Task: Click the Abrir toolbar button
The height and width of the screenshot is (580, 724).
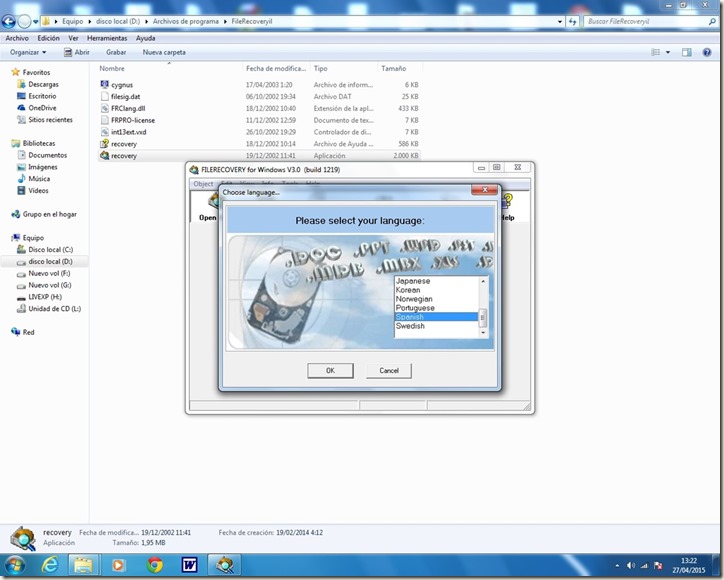Action: click(x=77, y=52)
